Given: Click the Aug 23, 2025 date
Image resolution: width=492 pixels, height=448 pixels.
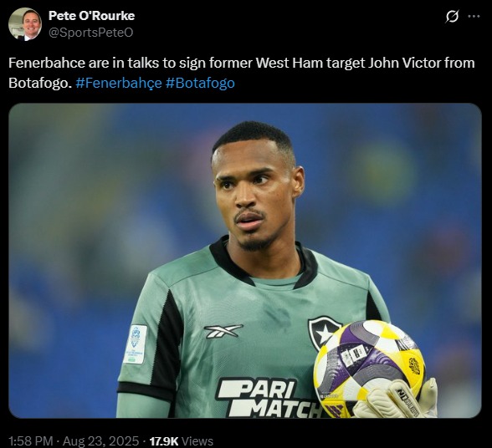Looking at the screenshot, I should (x=100, y=441).
